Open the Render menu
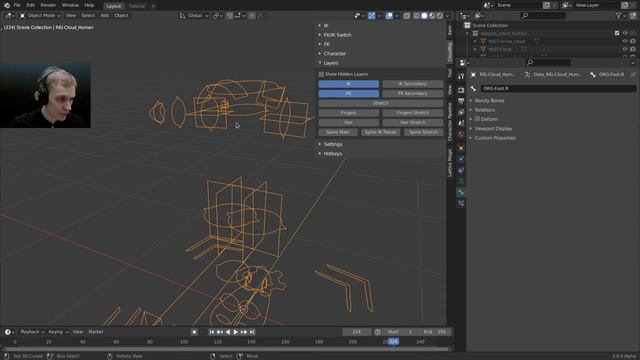Viewport: 640px width, 360px height. point(48,5)
